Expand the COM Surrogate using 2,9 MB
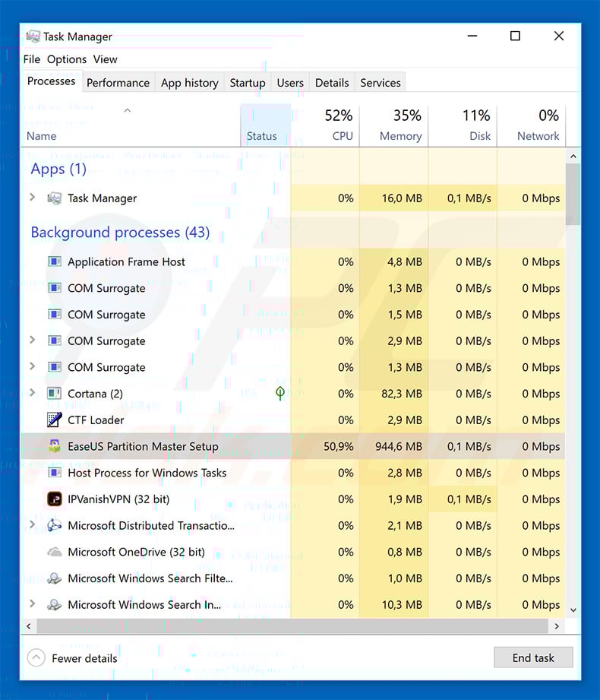The height and width of the screenshot is (700, 600). point(32,340)
